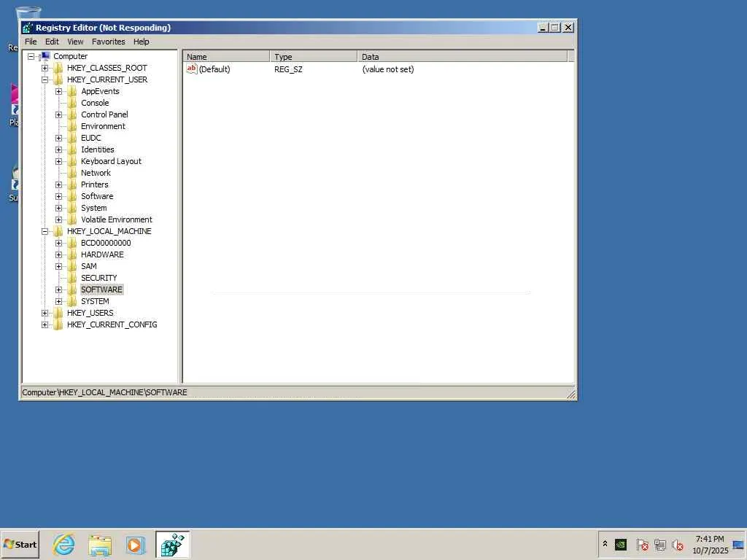Expand the uppercase SYSTEM key under HKEY_LOCAL_MACHINE
This screenshot has height=560, width=747.
[x=58, y=301]
